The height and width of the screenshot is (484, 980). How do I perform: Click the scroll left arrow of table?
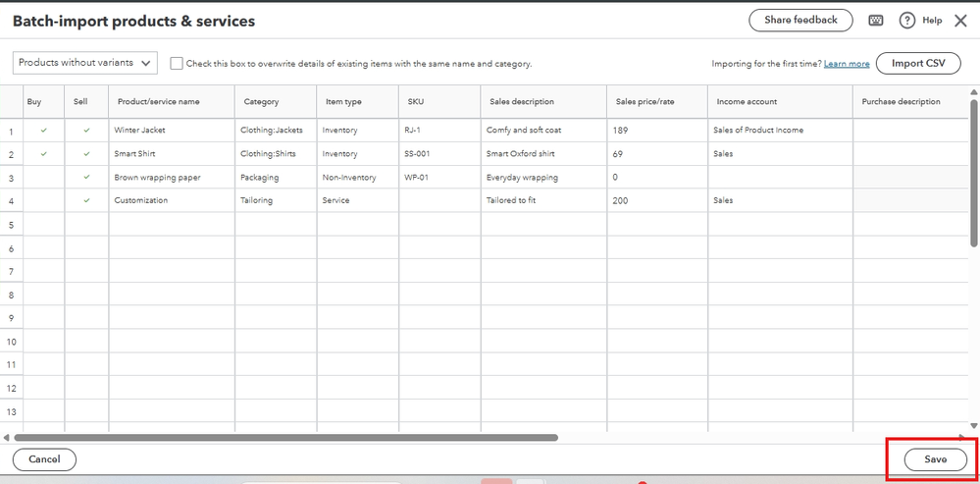tap(6, 438)
